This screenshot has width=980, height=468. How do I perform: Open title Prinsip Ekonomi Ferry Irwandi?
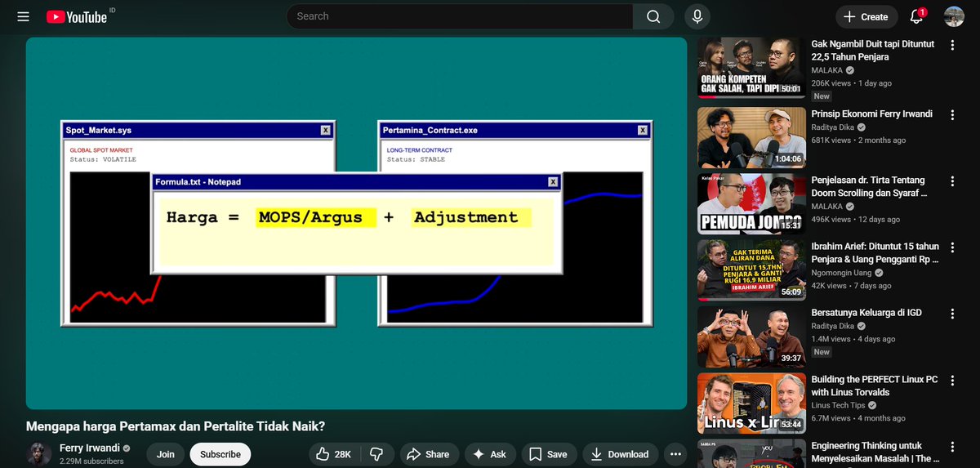pos(871,114)
